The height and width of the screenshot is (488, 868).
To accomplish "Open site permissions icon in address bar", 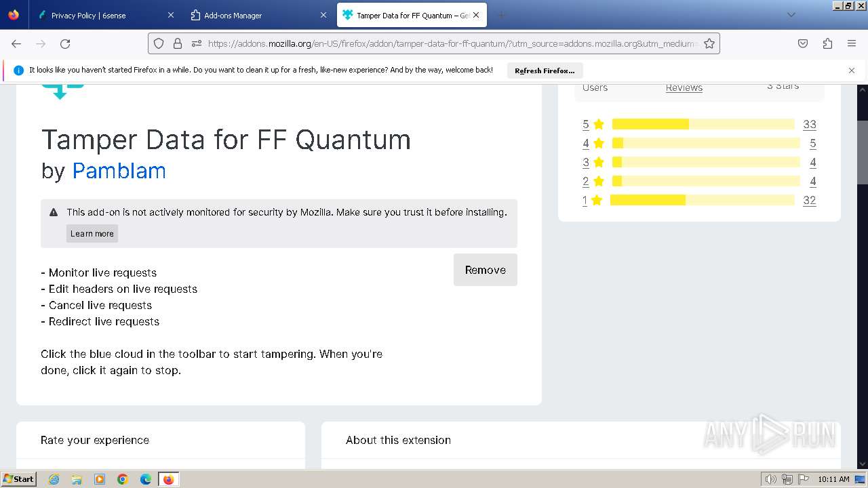I will (x=197, y=43).
